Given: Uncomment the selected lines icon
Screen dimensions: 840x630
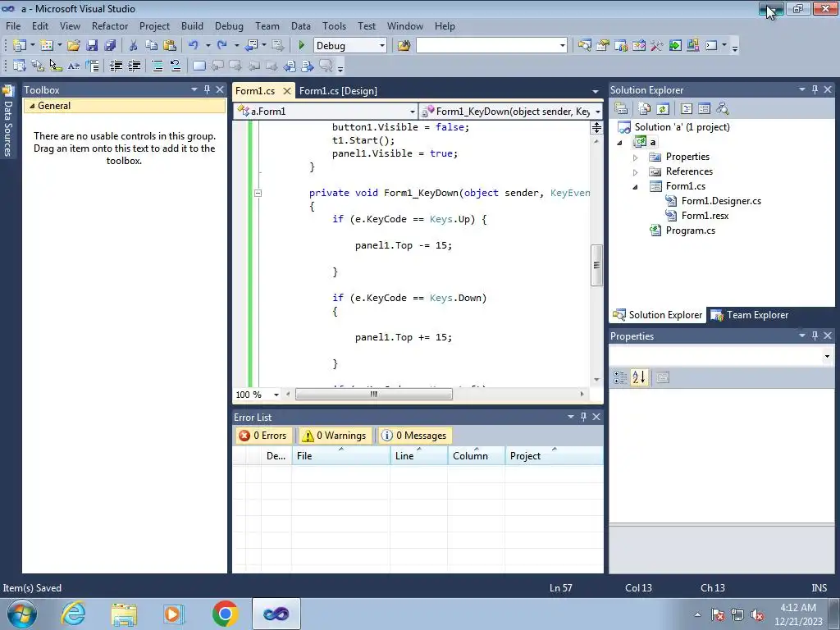Looking at the screenshot, I should [176, 66].
